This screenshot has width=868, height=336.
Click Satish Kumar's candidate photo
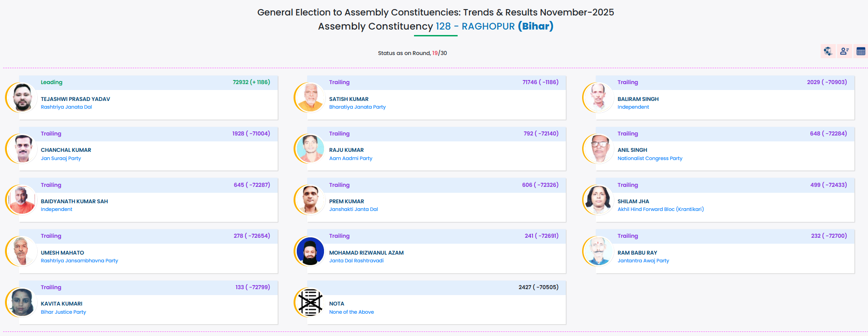[x=310, y=97]
